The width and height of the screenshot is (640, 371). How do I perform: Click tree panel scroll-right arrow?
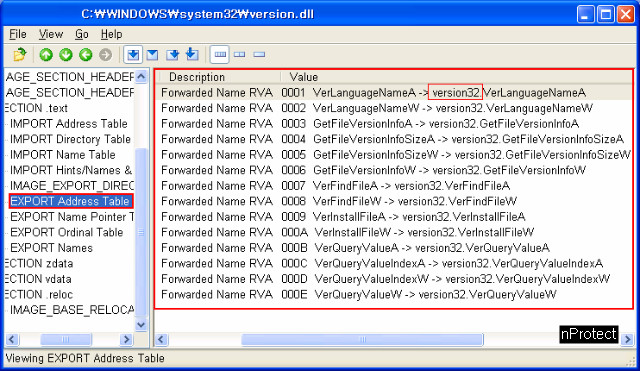[127, 339]
